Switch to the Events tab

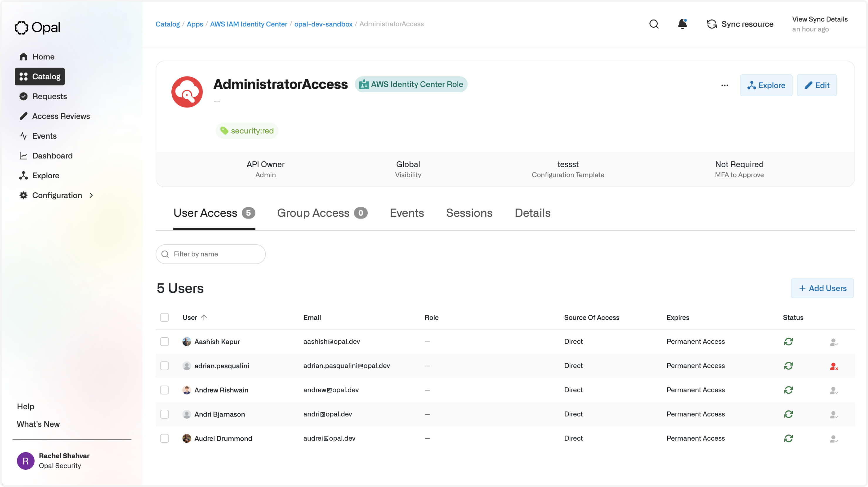coord(407,213)
